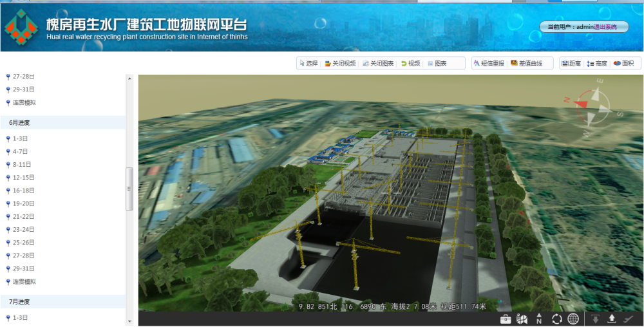The height and width of the screenshot is (327, 644).
Task: Click 关闭图表 toolbar button
Action: pos(379,64)
